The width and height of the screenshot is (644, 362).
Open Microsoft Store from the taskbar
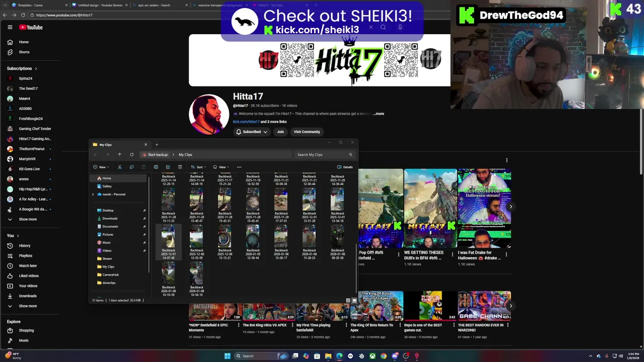click(317, 356)
